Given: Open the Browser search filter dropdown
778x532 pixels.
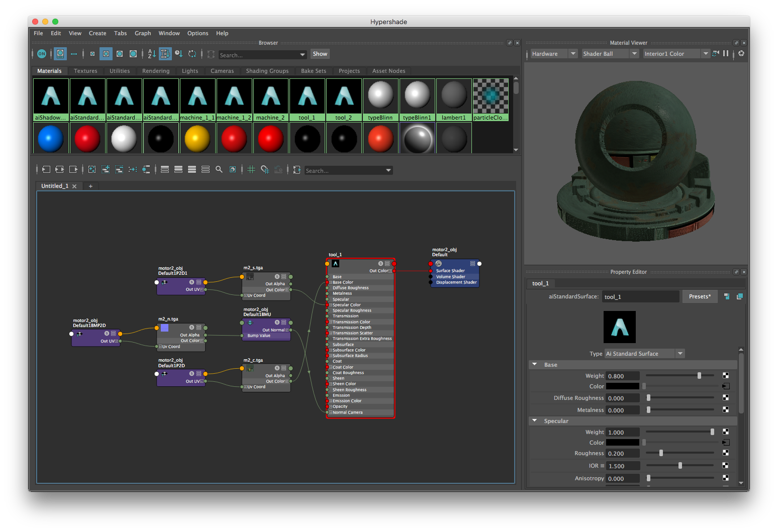Looking at the screenshot, I should pyautogui.click(x=303, y=55).
